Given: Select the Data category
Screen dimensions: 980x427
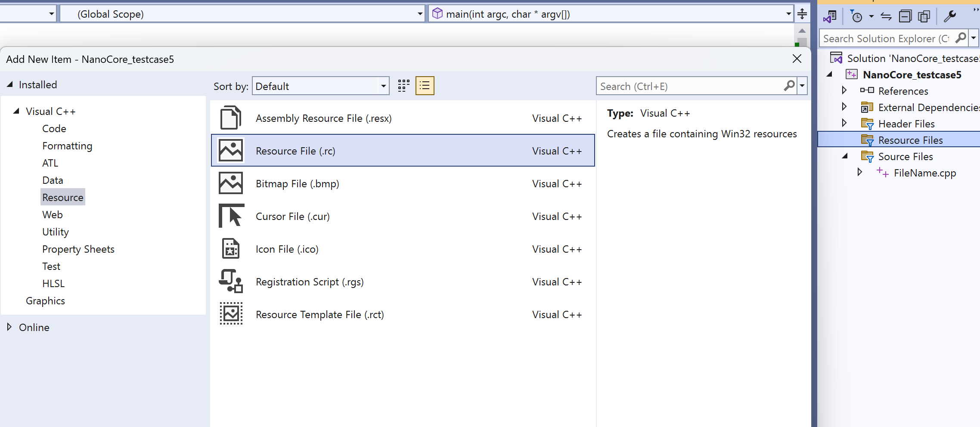Looking at the screenshot, I should [53, 180].
